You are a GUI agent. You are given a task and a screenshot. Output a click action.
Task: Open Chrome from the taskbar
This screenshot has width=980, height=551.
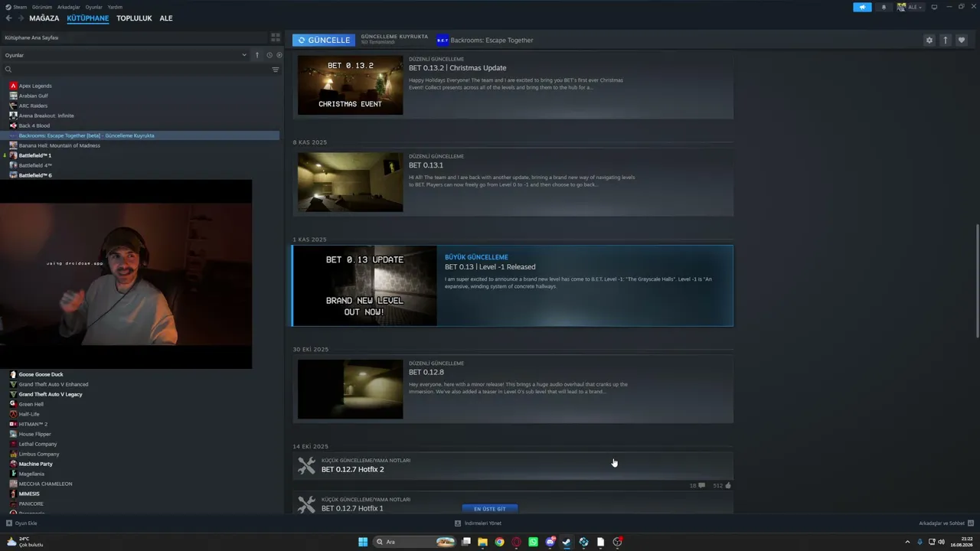[x=499, y=542]
